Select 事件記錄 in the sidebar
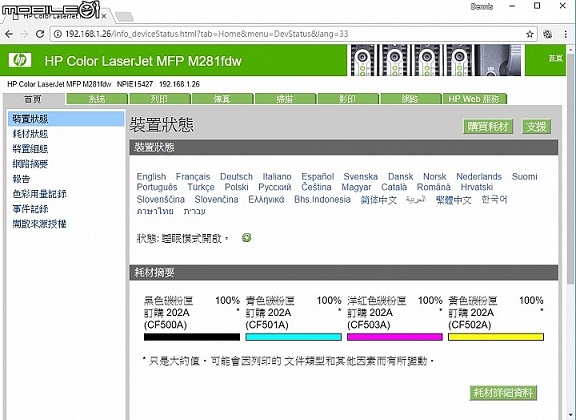Screen dimensions: 576x420 click(30, 209)
